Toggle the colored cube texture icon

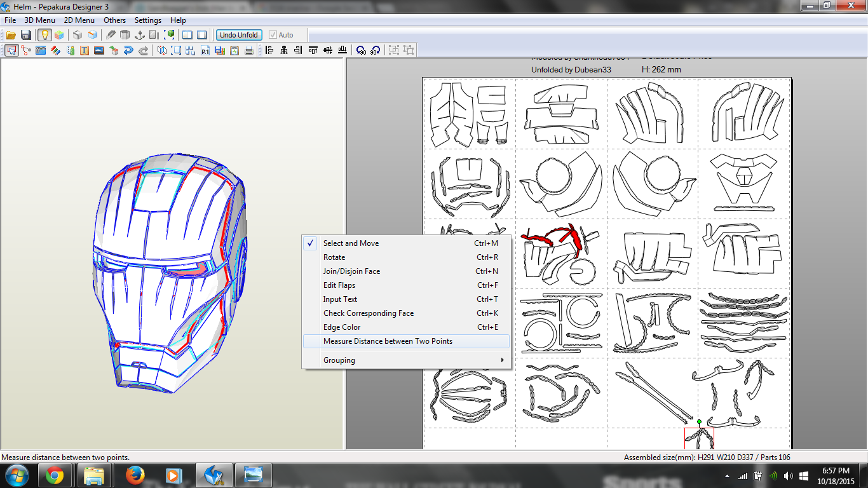pos(59,35)
